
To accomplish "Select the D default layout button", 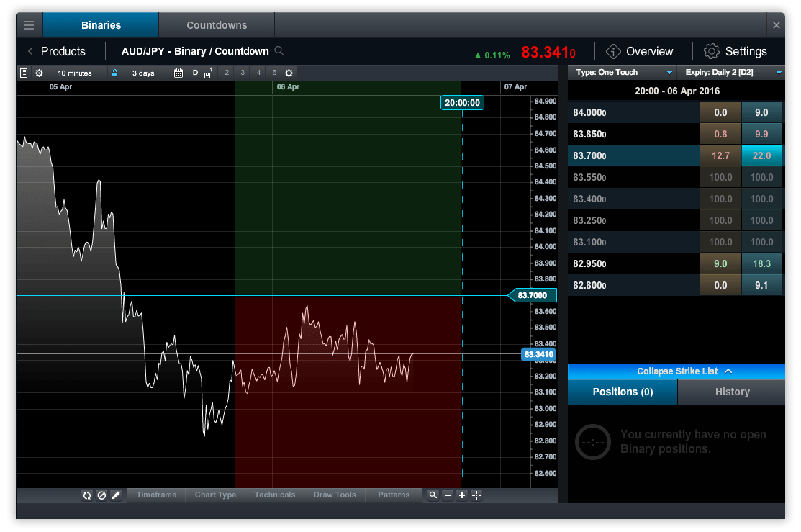I will point(195,73).
